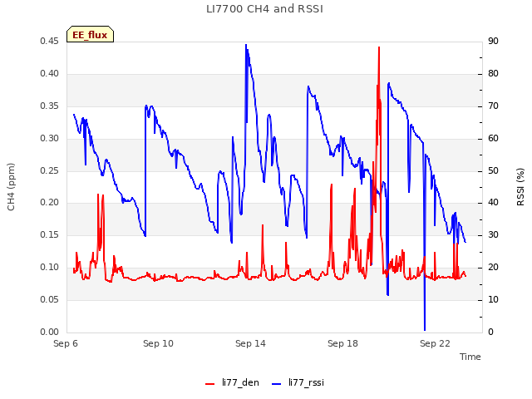The height and width of the screenshot is (399, 532).
Task: Click the blue li77_rssi legend swatch
Action: point(277,383)
